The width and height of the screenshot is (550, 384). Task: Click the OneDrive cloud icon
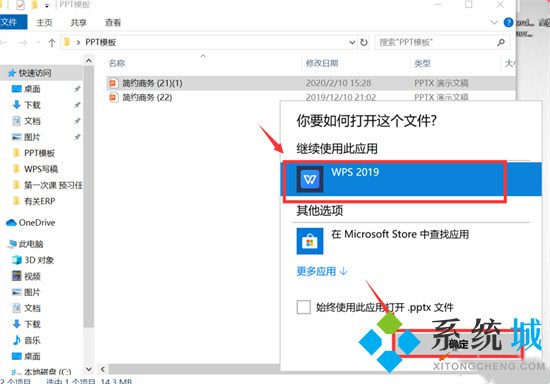point(11,223)
